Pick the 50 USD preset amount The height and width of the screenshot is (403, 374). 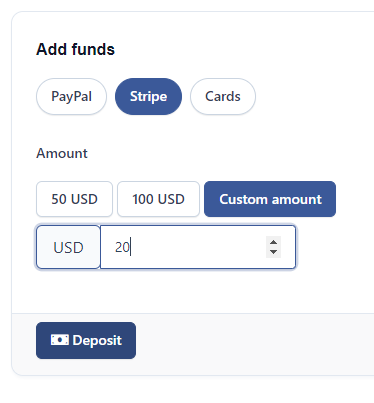[x=74, y=199]
